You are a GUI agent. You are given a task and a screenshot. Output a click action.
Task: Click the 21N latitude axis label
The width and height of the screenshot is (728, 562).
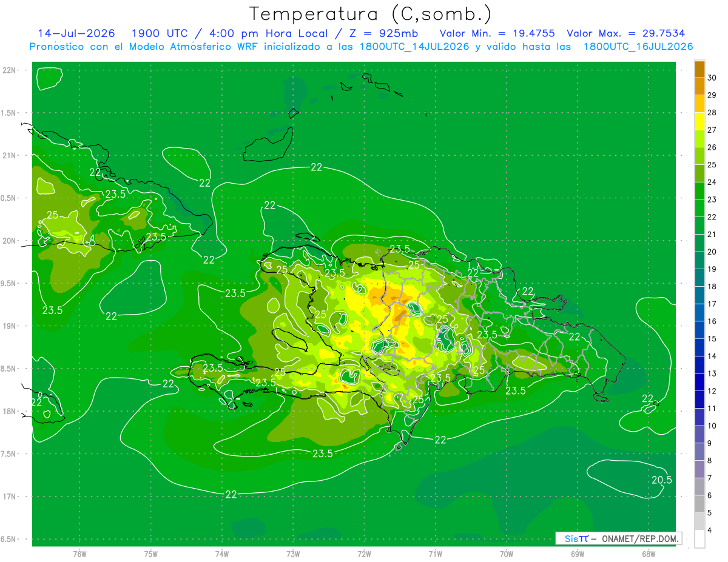pos(10,156)
